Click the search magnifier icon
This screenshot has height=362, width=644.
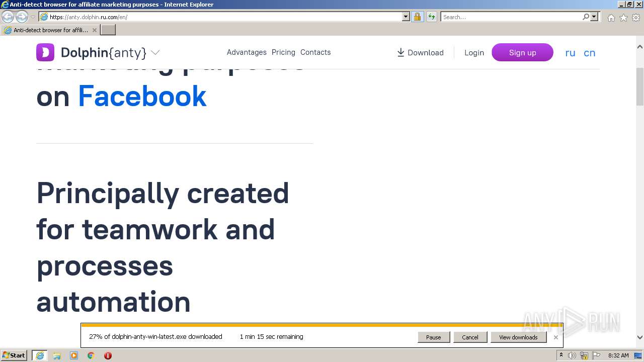[586, 17]
